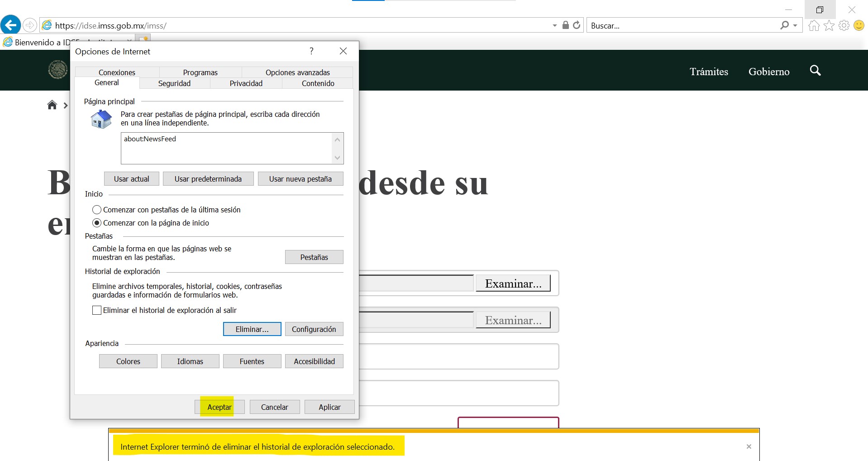Open Favorites with the star icon
Screen dimensions: 868x461
pos(829,25)
